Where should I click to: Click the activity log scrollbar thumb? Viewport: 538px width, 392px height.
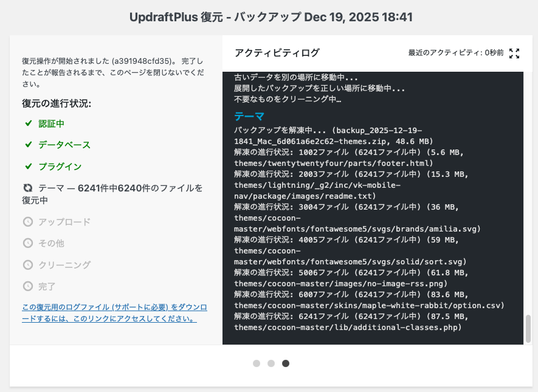528,328
